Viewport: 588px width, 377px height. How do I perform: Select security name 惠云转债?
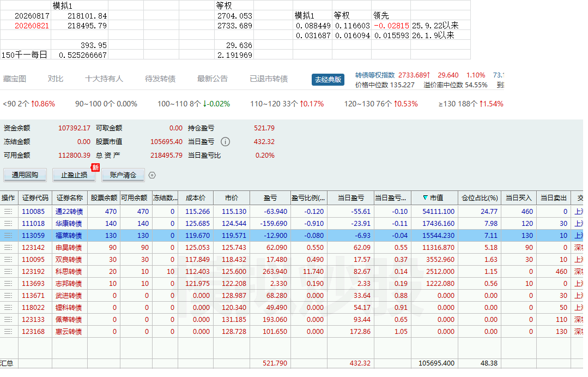pyautogui.click(x=69, y=332)
